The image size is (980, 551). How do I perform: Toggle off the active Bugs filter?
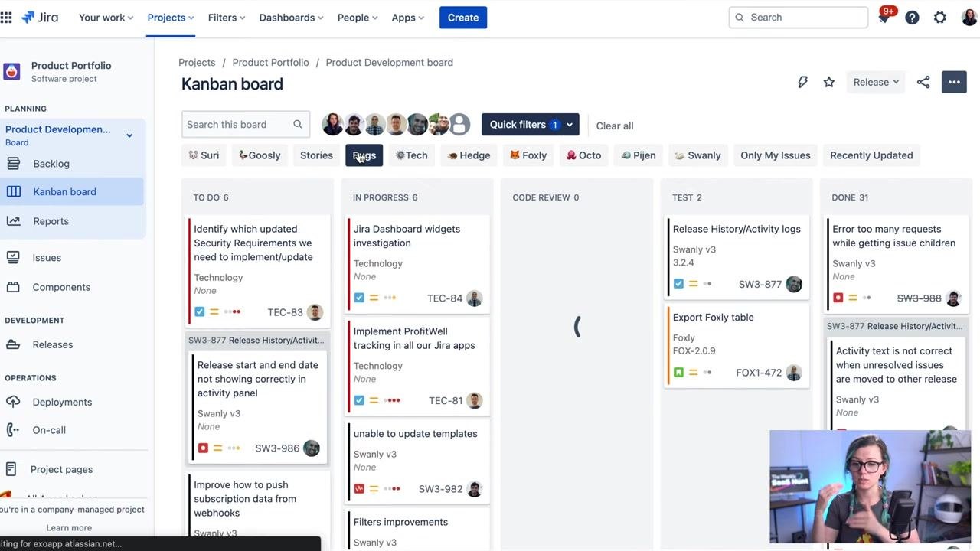coord(364,155)
